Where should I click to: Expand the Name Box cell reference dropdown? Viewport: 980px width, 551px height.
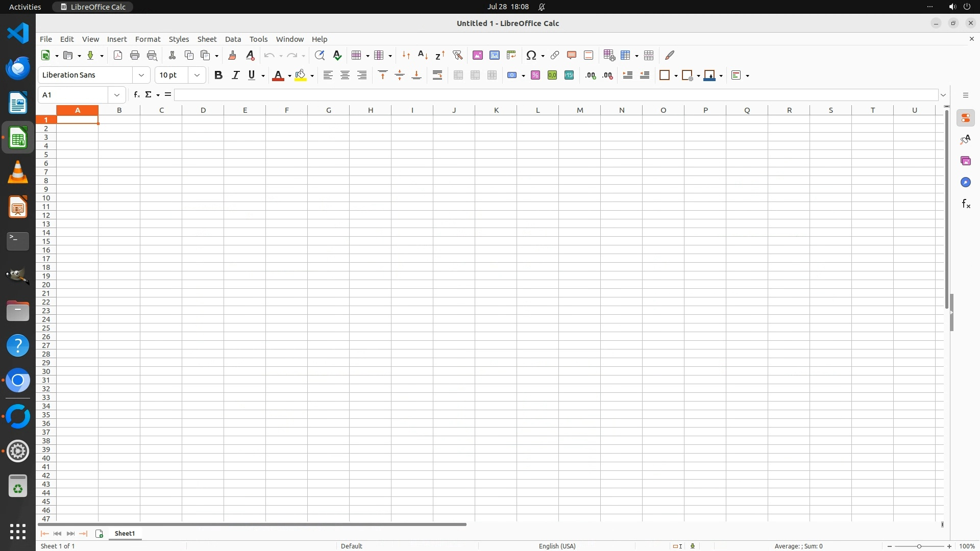117,95
